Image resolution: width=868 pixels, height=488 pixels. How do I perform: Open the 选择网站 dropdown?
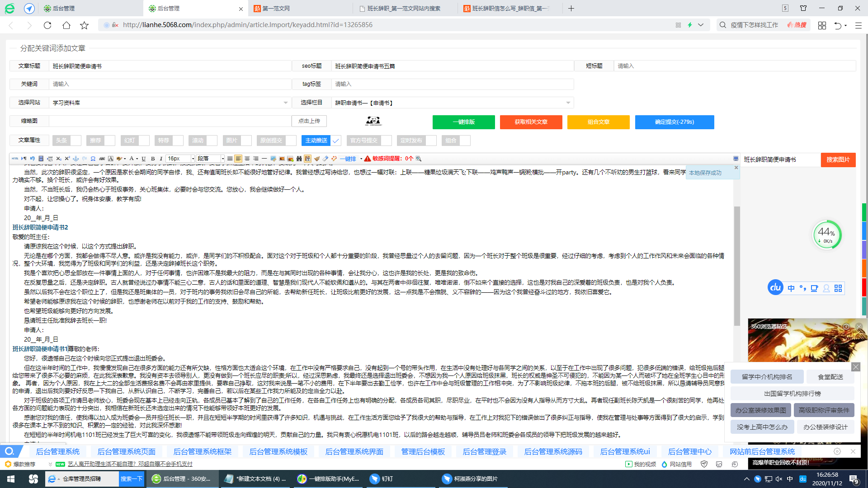tap(170, 103)
